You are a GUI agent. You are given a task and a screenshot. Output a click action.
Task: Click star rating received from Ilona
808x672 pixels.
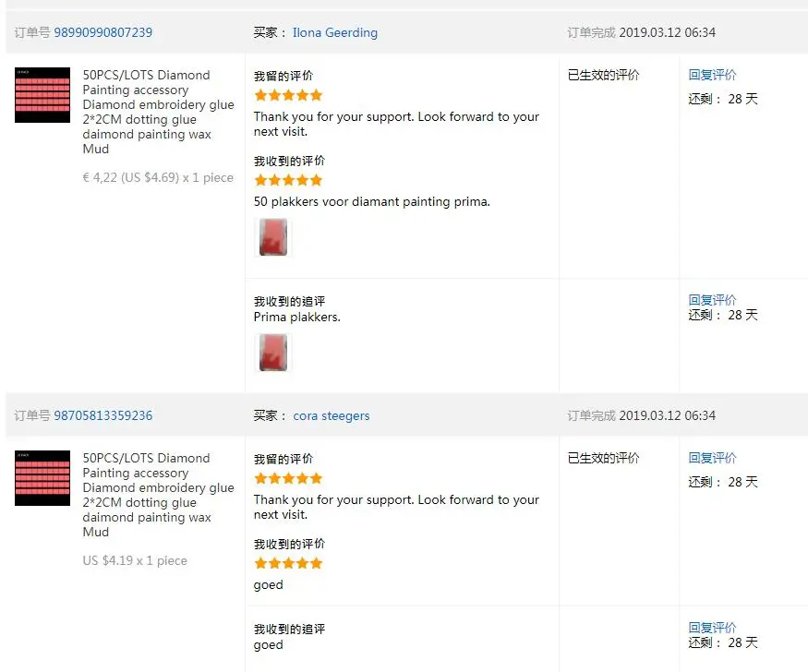coord(288,180)
